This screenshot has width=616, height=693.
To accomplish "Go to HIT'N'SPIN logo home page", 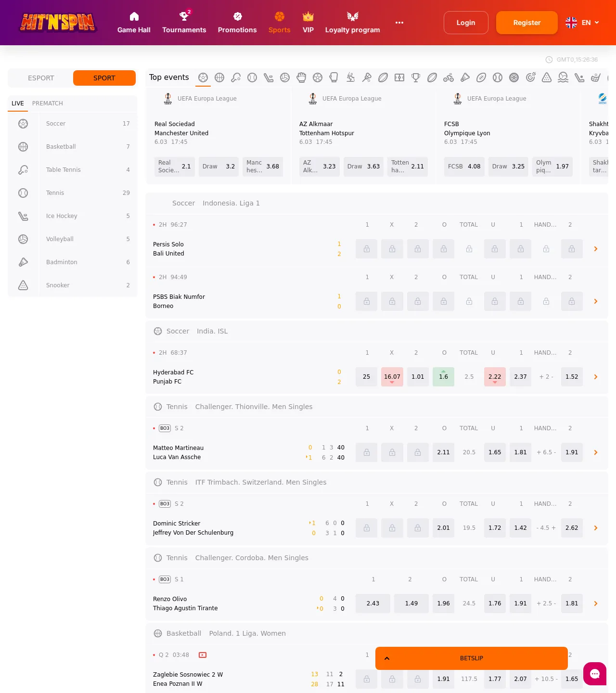I will (x=58, y=23).
